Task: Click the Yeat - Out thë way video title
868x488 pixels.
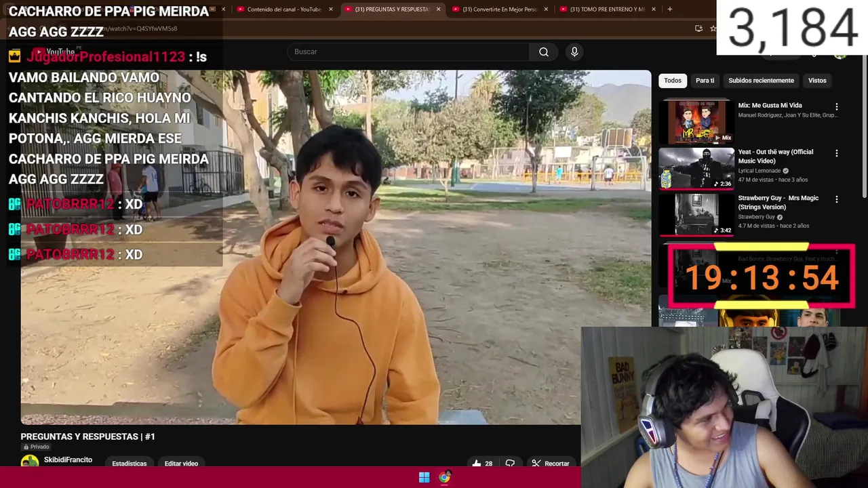Action: [776, 157]
